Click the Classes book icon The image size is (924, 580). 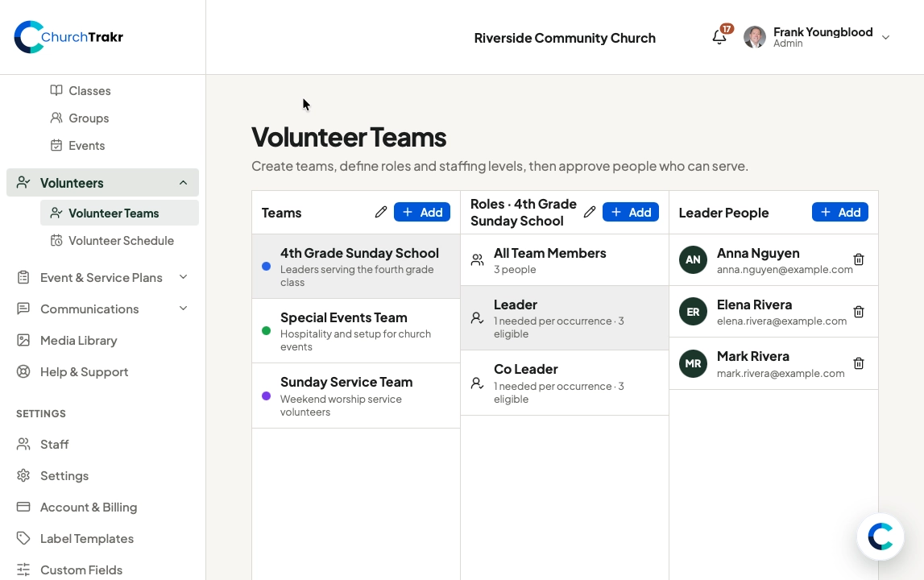pyautogui.click(x=56, y=90)
